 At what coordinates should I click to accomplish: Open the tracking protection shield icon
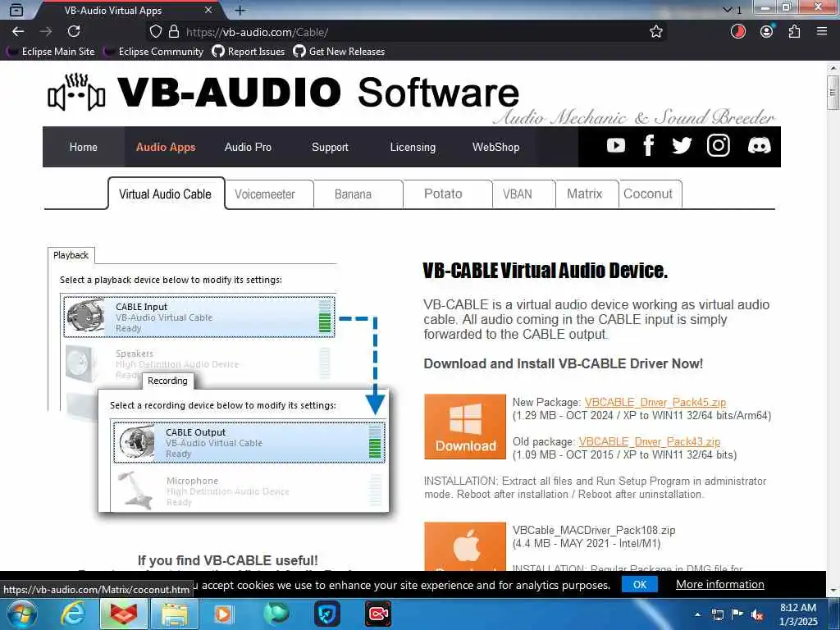click(x=155, y=32)
